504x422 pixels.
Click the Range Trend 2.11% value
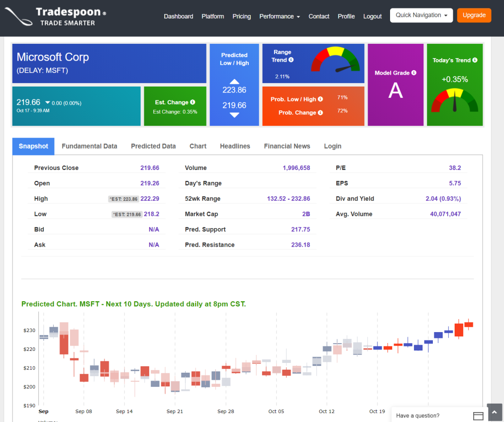(282, 77)
